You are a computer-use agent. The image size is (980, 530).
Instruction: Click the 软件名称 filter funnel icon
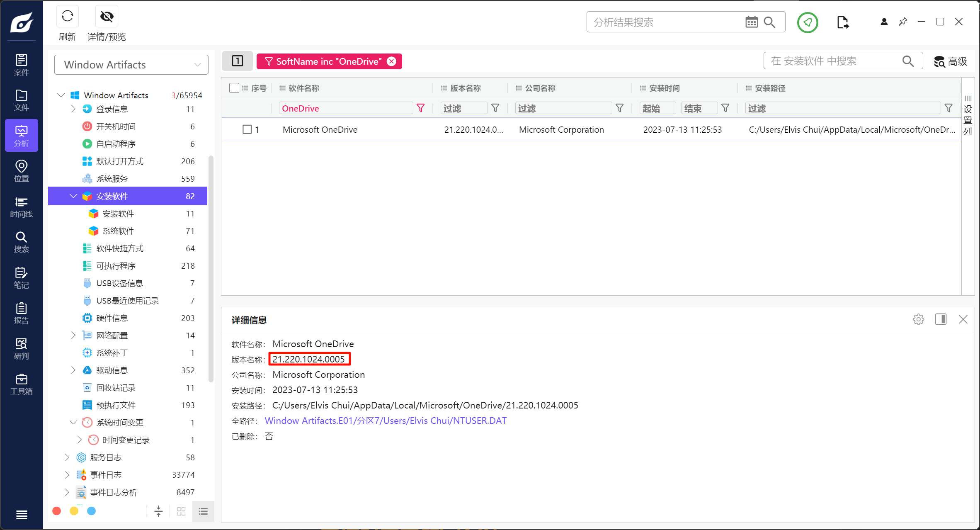click(421, 108)
